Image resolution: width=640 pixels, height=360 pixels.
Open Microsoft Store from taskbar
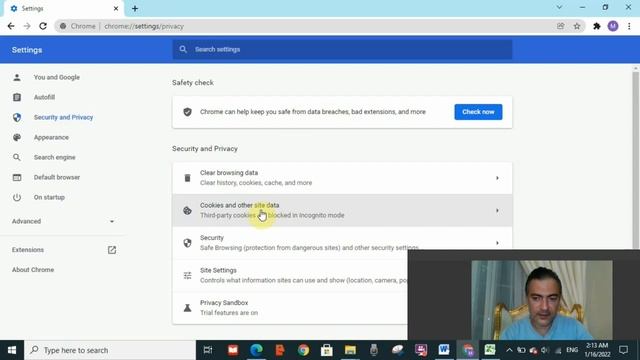tap(327, 350)
